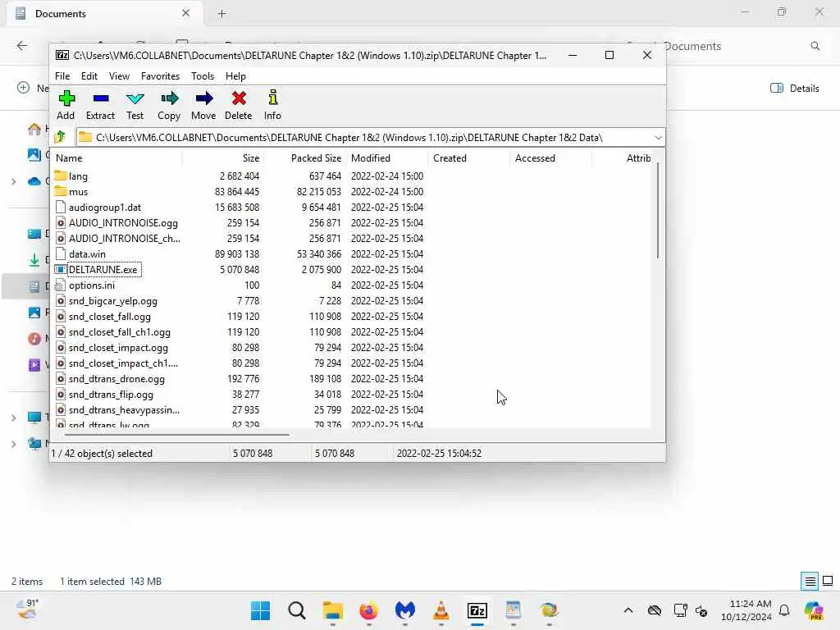Select snd_dtrans_drone.ogg file
Image resolution: width=840 pixels, height=630 pixels.
(116, 379)
